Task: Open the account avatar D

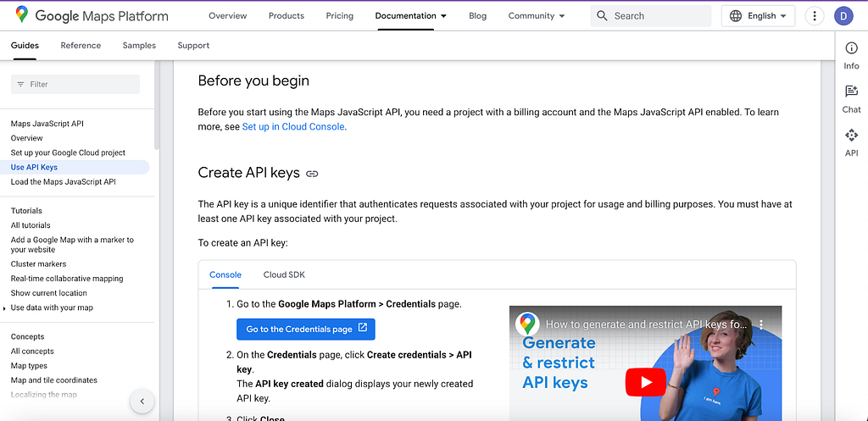Action: pyautogui.click(x=843, y=16)
